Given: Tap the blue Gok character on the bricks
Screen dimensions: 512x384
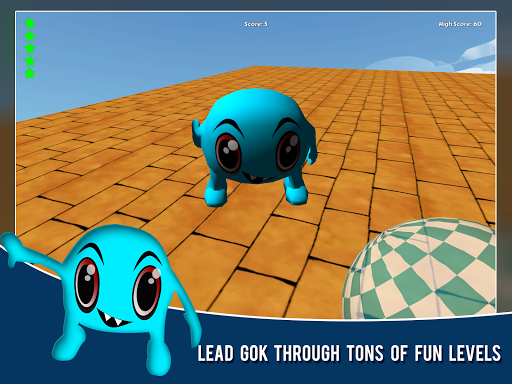Looking at the screenshot, I should coord(255,147).
